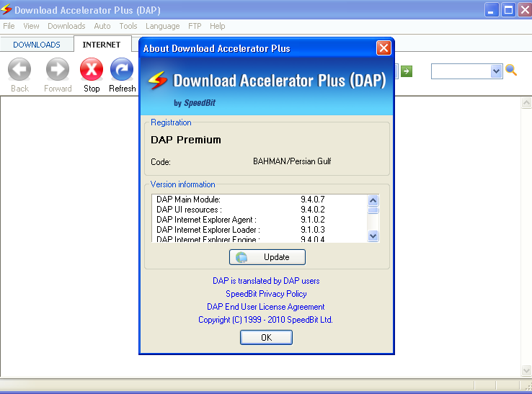Switch to the DOWNLOADS tab

click(x=37, y=45)
